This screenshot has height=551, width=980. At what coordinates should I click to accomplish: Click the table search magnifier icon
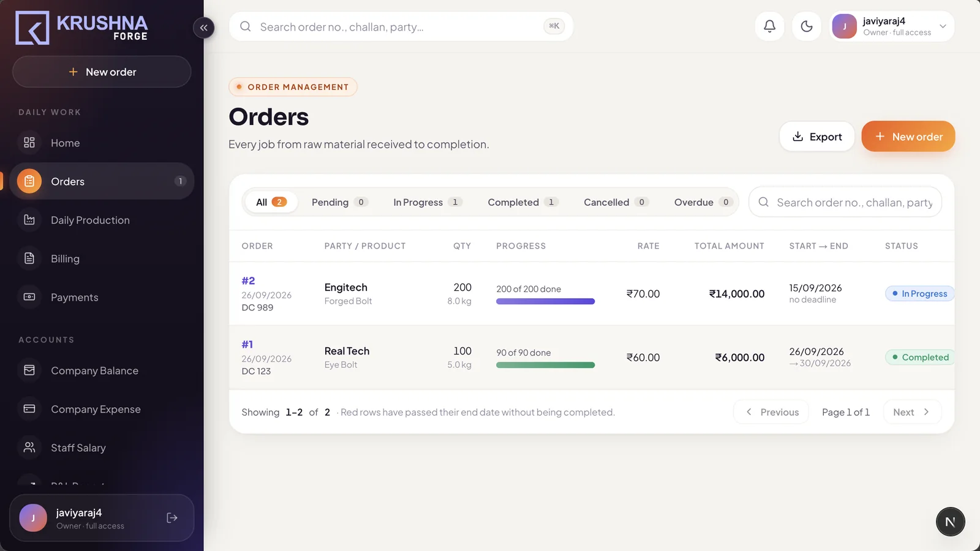[x=764, y=202]
